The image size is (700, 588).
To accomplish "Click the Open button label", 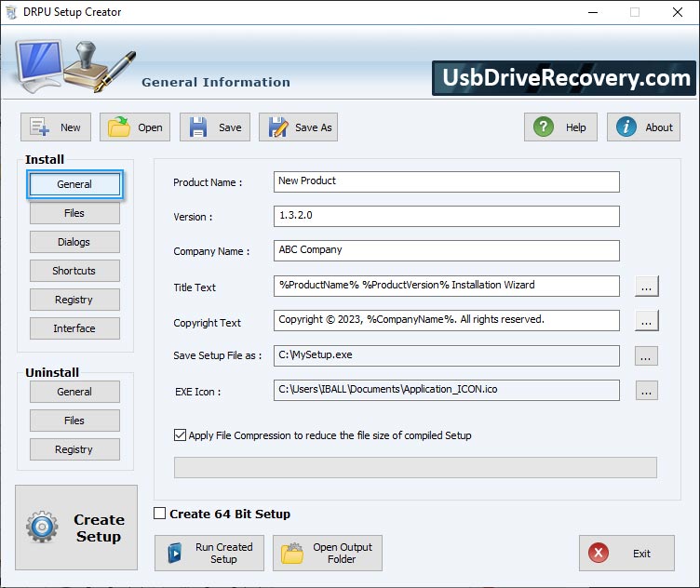I will (150, 127).
